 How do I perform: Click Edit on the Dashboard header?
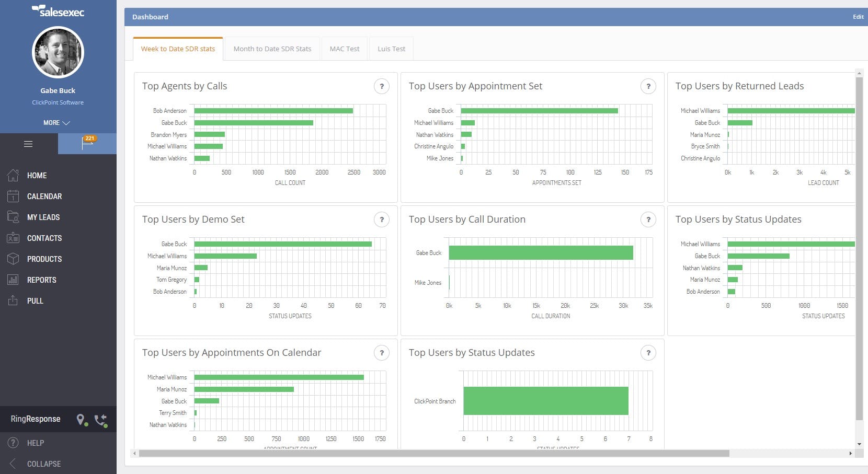(858, 17)
